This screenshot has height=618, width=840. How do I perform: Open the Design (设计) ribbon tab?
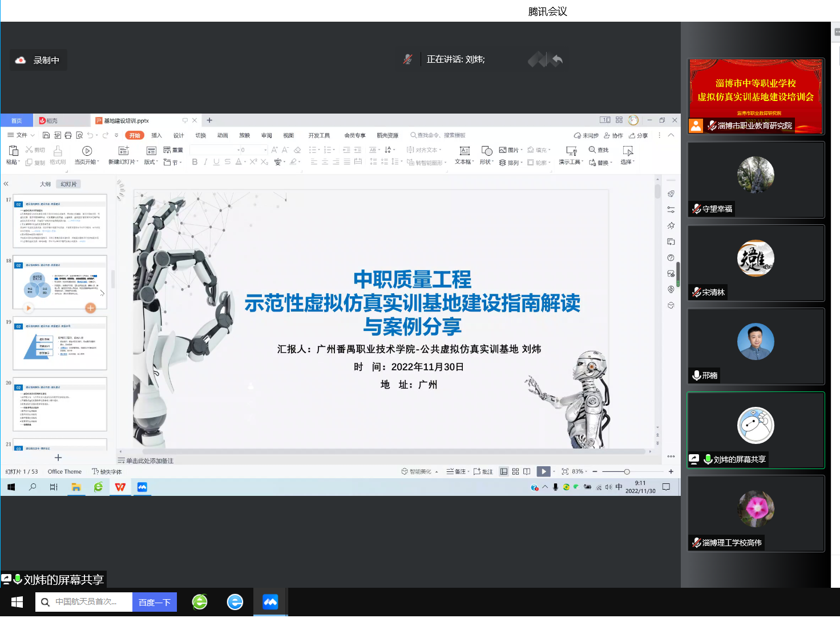click(179, 135)
